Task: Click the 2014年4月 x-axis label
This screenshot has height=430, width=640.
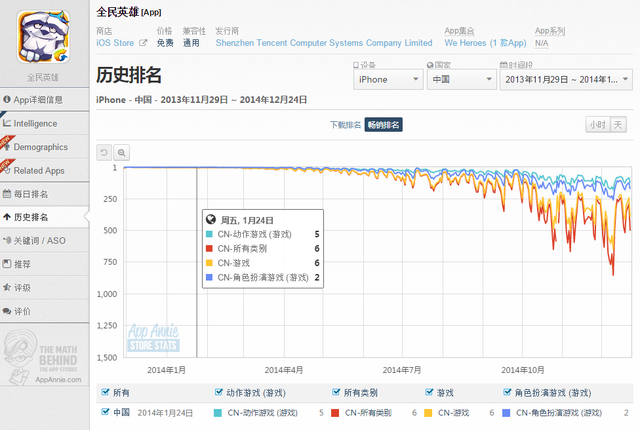Action: click(284, 370)
